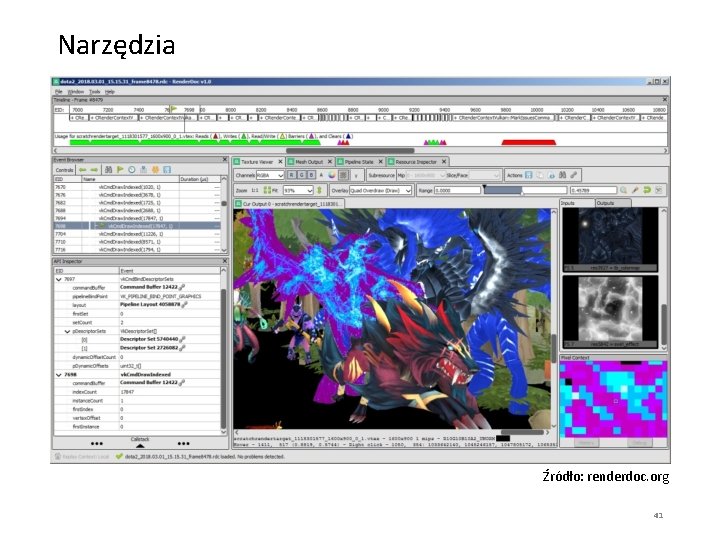Open link beside Pipeline Layout 4058878
Screen dimensions: 720x540
[184, 305]
